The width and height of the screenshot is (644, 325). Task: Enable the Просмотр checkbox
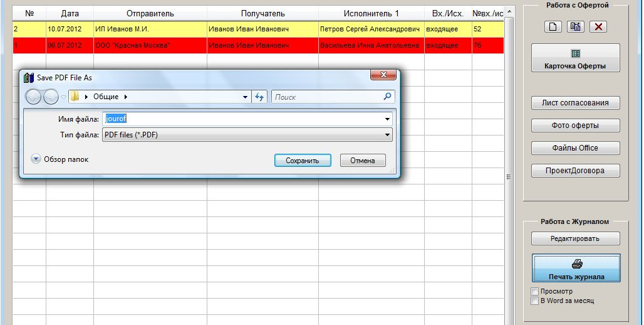pos(535,292)
